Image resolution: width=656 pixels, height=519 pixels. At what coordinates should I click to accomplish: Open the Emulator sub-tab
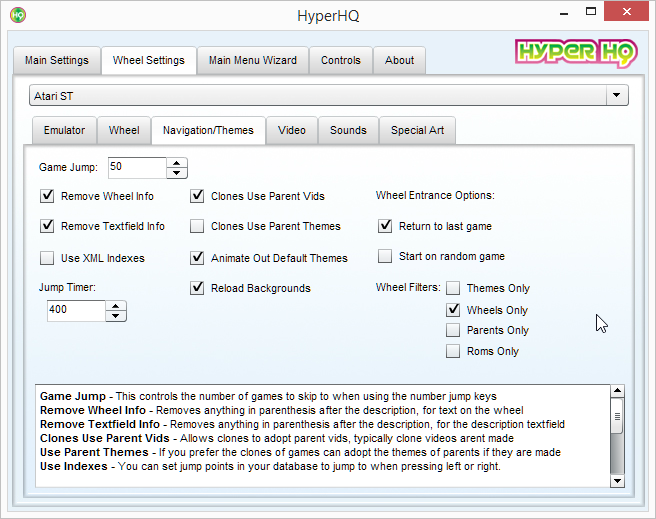(64, 130)
